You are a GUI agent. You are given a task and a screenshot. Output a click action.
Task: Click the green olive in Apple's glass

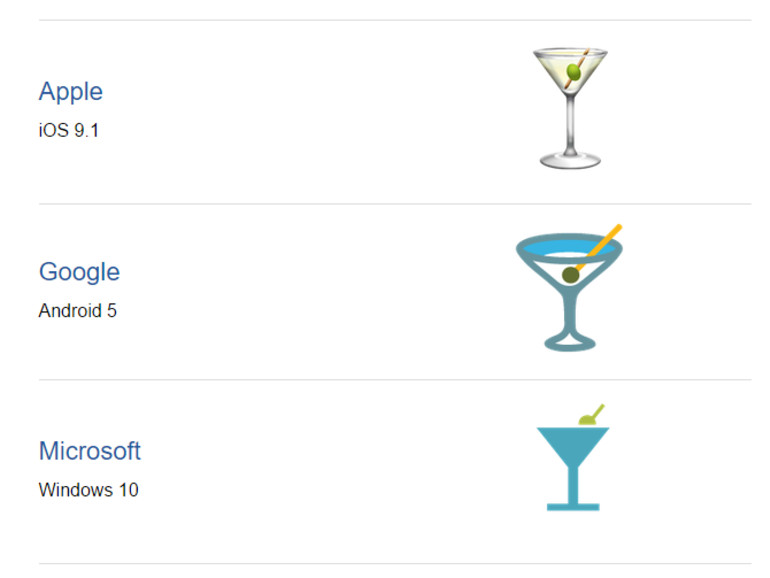point(573,73)
